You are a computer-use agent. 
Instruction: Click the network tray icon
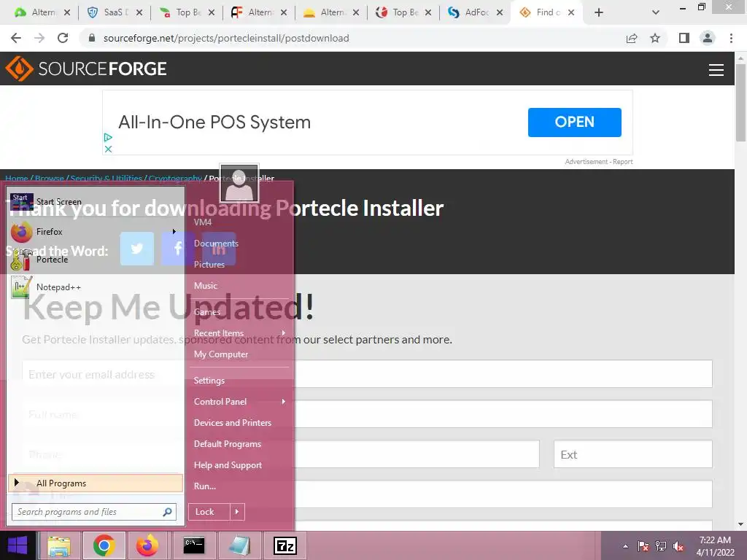661,546
